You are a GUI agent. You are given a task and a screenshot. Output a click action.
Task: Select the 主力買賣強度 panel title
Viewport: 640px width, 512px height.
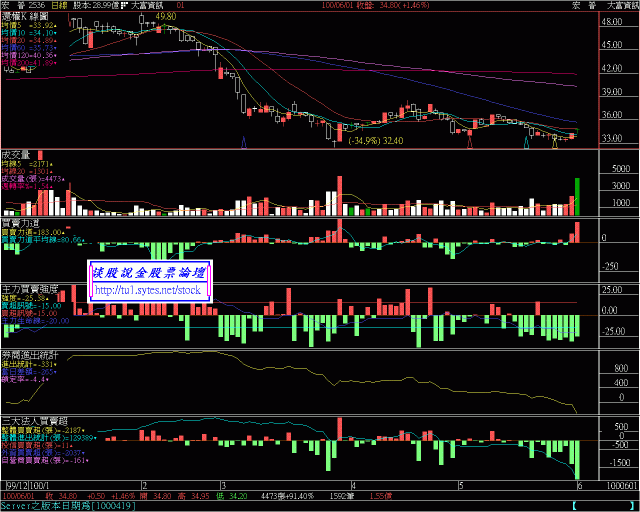coord(30,289)
